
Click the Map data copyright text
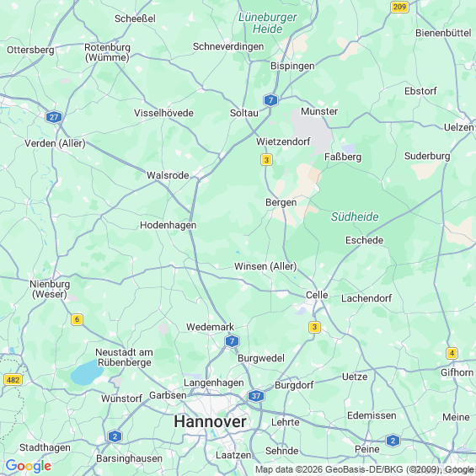pyautogui.click(x=365, y=469)
